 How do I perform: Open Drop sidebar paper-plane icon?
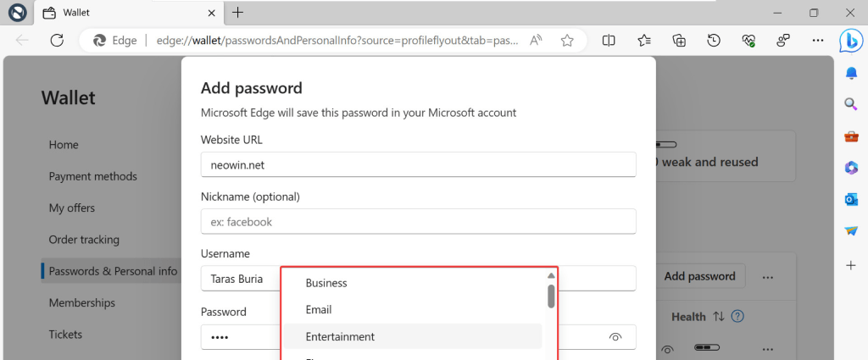coord(851,230)
